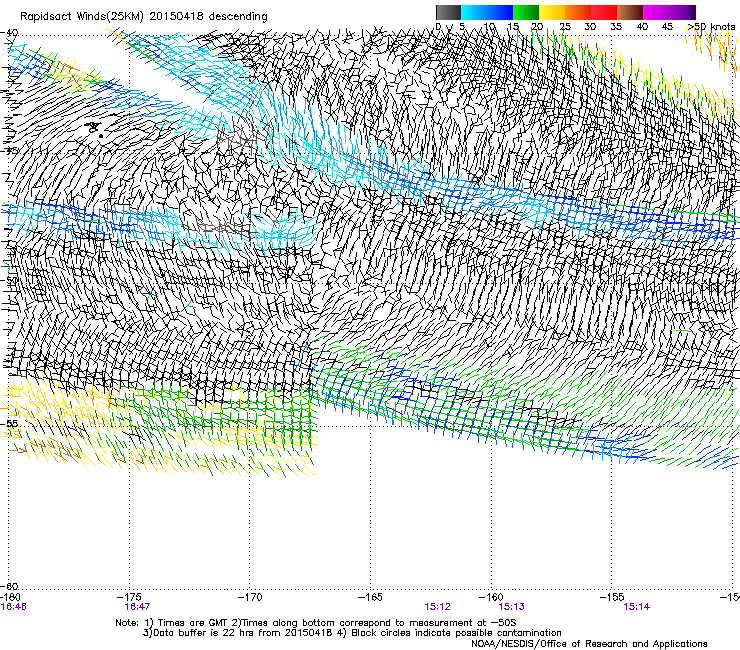Click the legend label '30'
Viewport: 740px width, 650px height.
590,27
